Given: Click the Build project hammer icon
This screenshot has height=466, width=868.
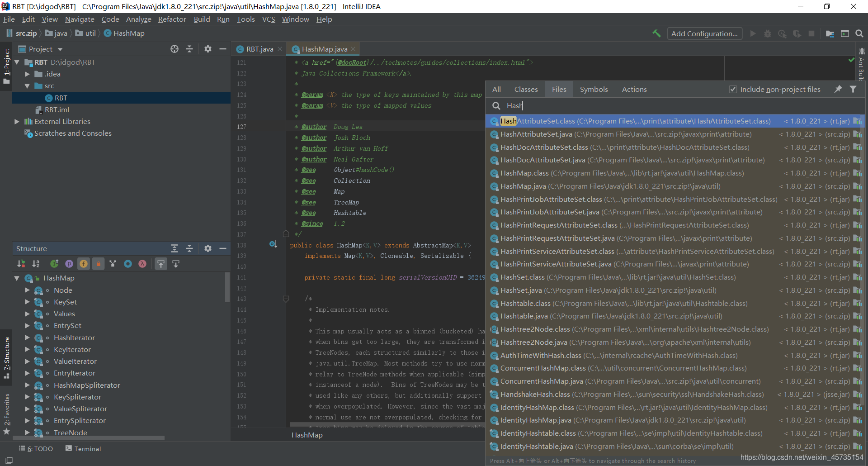Looking at the screenshot, I should tap(656, 33).
